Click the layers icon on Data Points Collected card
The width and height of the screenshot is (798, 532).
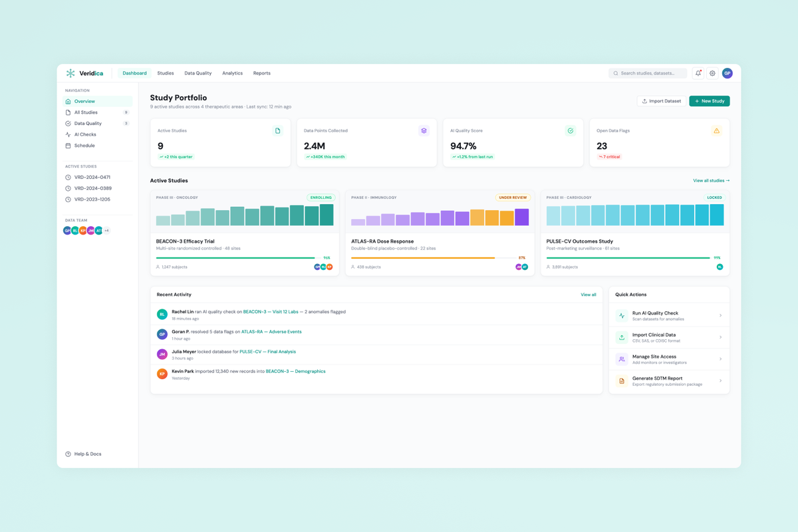coord(424,131)
